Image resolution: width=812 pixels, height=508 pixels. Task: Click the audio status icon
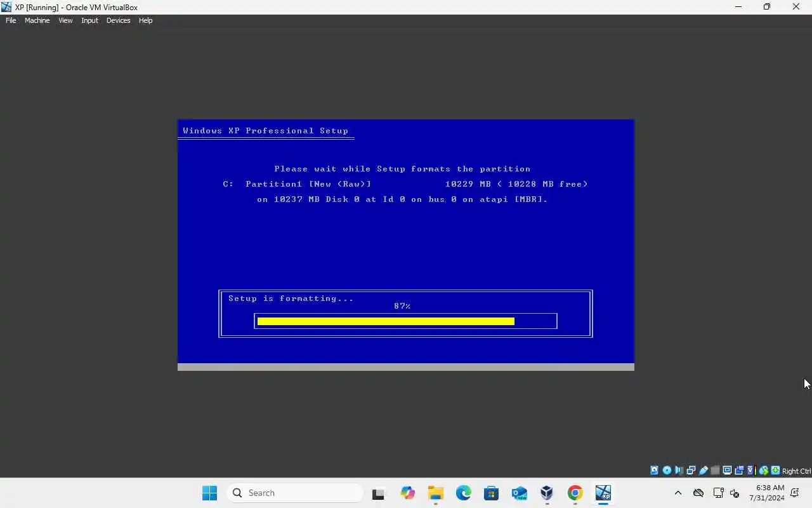(679, 471)
